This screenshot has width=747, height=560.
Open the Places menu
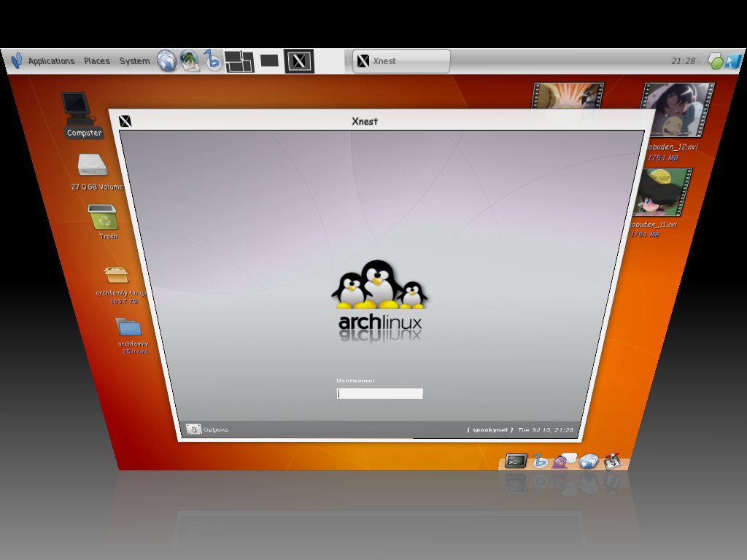(97, 61)
